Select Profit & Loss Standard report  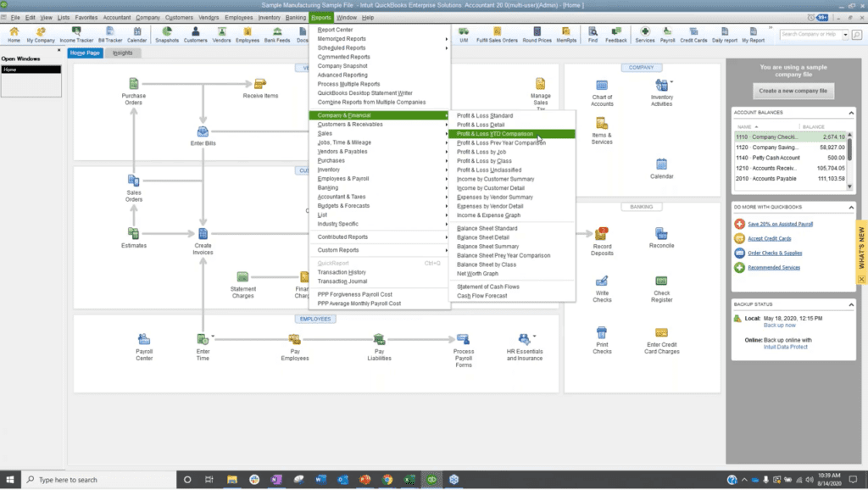[512, 115]
